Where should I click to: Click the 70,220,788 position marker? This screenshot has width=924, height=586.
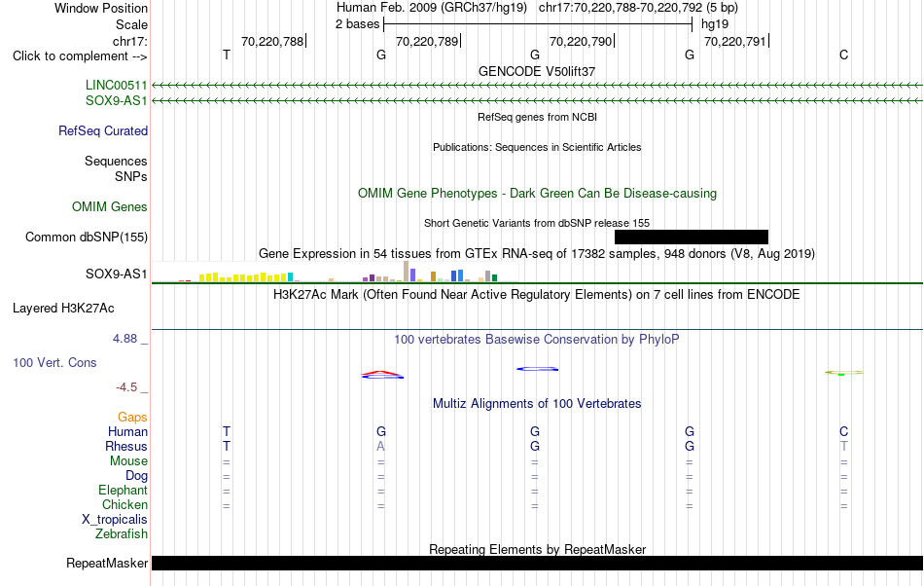(x=272, y=41)
